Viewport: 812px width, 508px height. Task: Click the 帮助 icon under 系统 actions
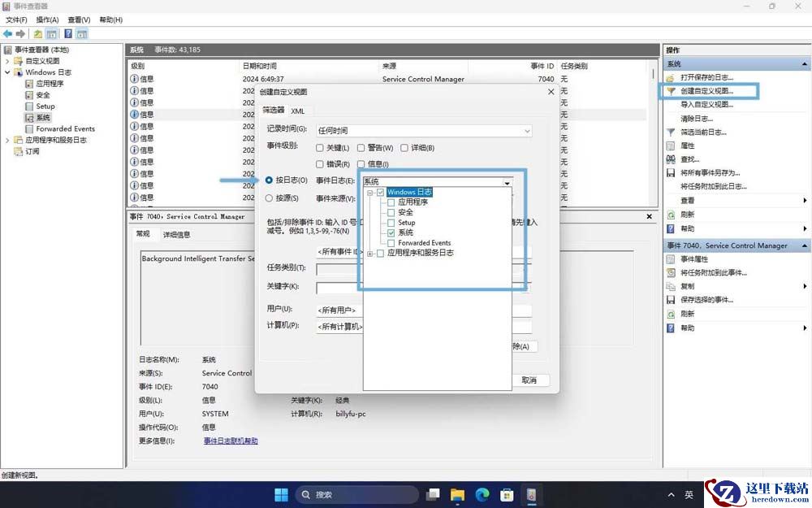point(671,228)
